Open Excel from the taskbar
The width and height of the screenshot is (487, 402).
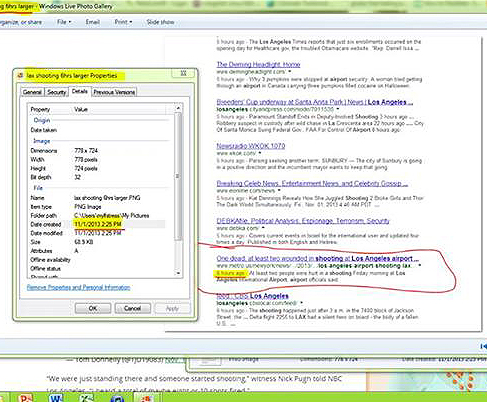tap(86, 398)
